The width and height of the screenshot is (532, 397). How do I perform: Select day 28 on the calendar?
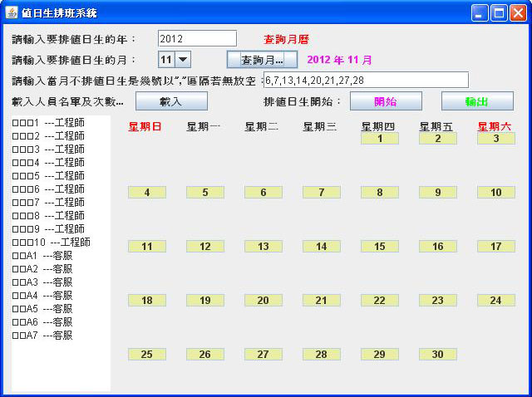pyautogui.click(x=322, y=355)
